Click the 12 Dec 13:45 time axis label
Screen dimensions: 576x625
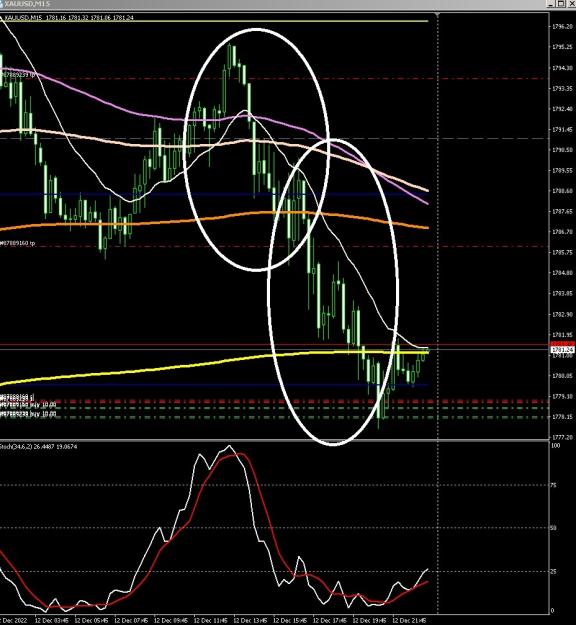tap(250, 621)
